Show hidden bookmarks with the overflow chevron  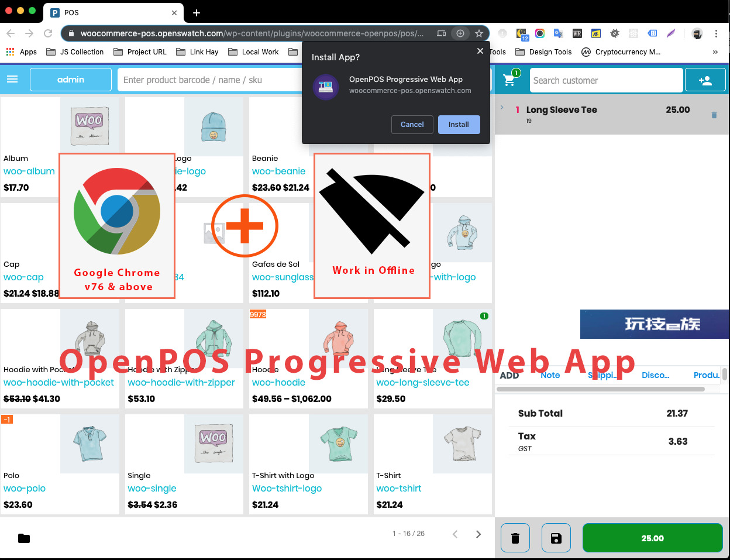(x=715, y=52)
